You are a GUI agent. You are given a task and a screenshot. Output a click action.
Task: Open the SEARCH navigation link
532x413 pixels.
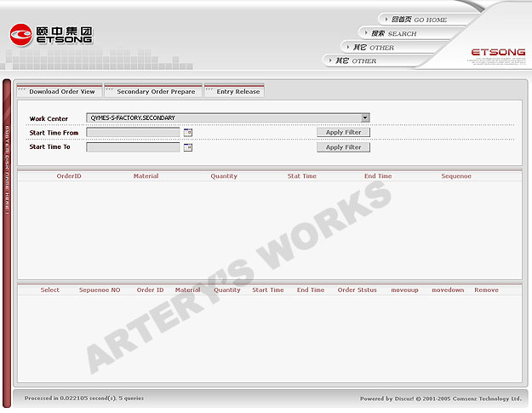click(395, 33)
